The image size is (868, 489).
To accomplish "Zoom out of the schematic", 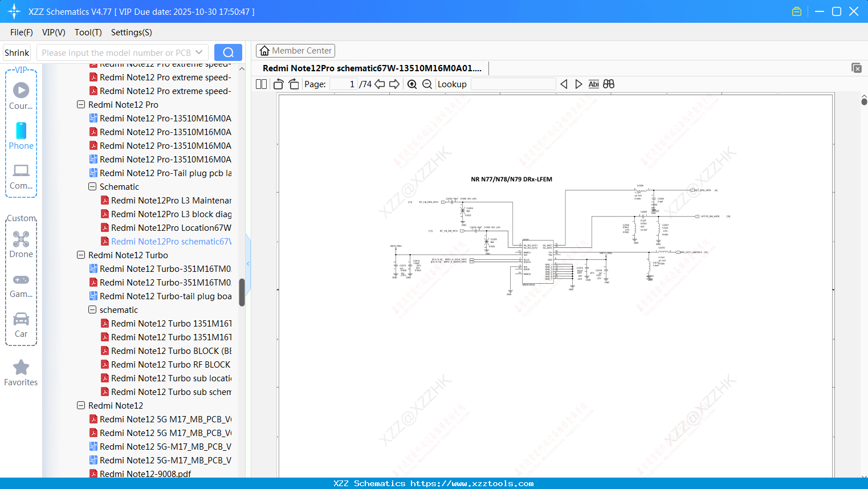I will 426,84.
